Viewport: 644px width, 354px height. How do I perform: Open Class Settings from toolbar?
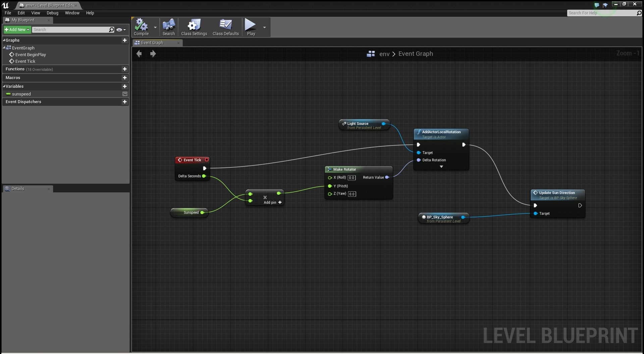[x=194, y=27]
